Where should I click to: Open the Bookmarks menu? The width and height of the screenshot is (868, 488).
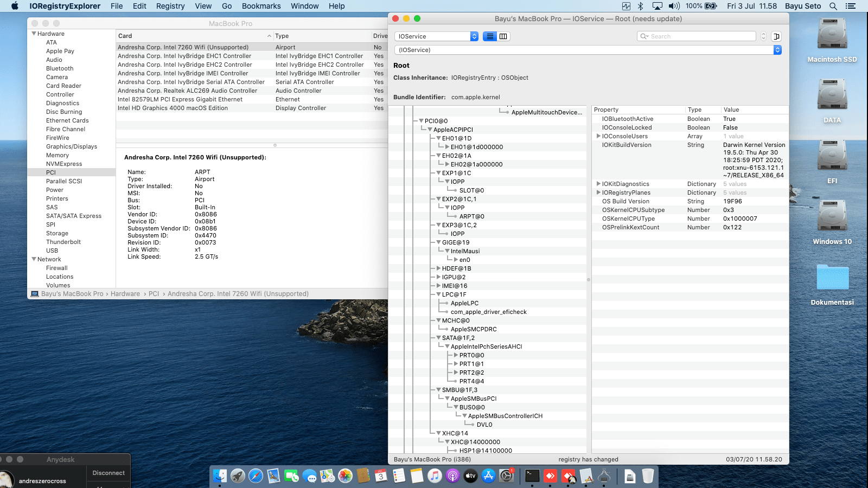click(x=261, y=6)
